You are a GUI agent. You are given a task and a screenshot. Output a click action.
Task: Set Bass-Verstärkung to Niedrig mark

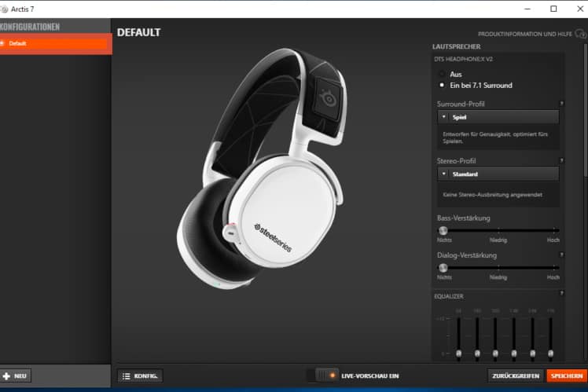[x=498, y=230]
